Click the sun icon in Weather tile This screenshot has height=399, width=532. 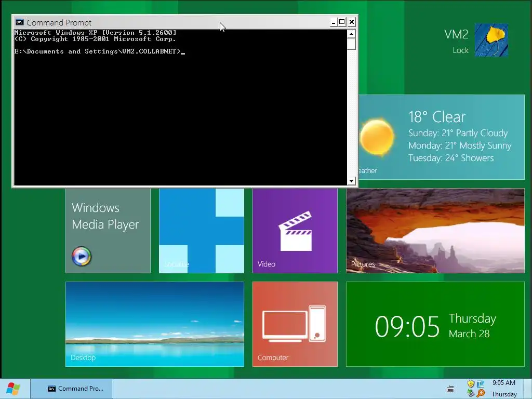tap(377, 137)
